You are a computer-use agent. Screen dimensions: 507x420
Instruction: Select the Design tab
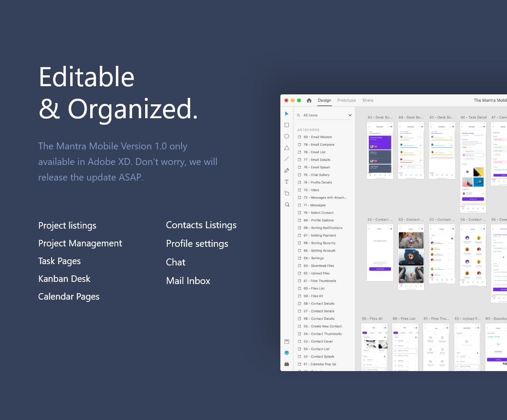(x=324, y=100)
